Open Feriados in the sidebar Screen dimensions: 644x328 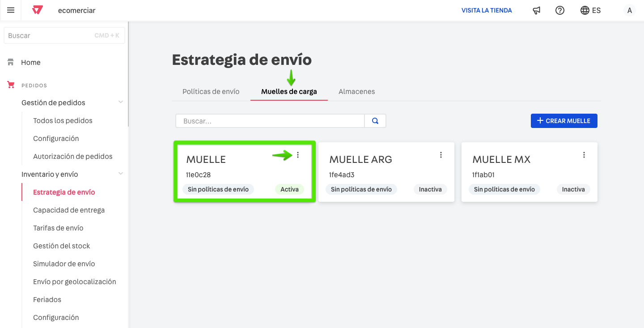47,299
